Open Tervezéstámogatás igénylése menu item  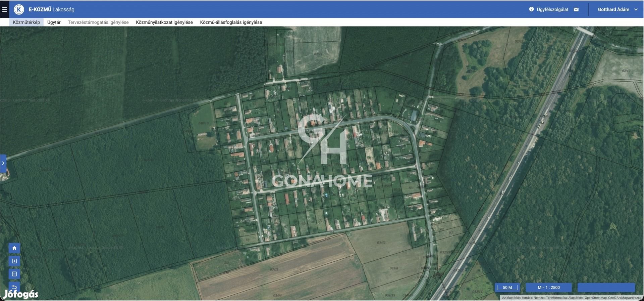tap(98, 22)
